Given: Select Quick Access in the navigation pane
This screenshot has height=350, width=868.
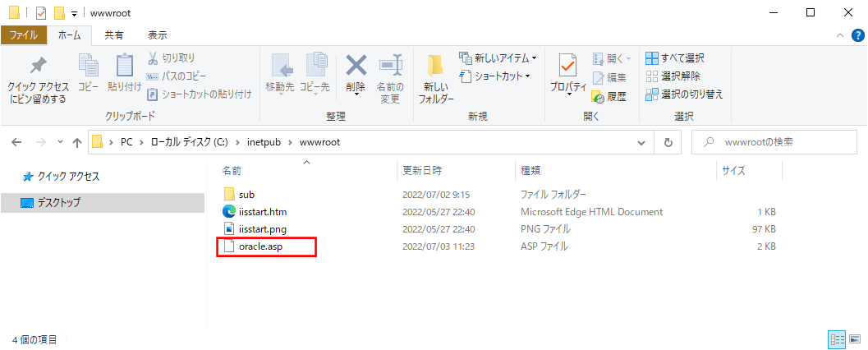Looking at the screenshot, I should coord(68,177).
